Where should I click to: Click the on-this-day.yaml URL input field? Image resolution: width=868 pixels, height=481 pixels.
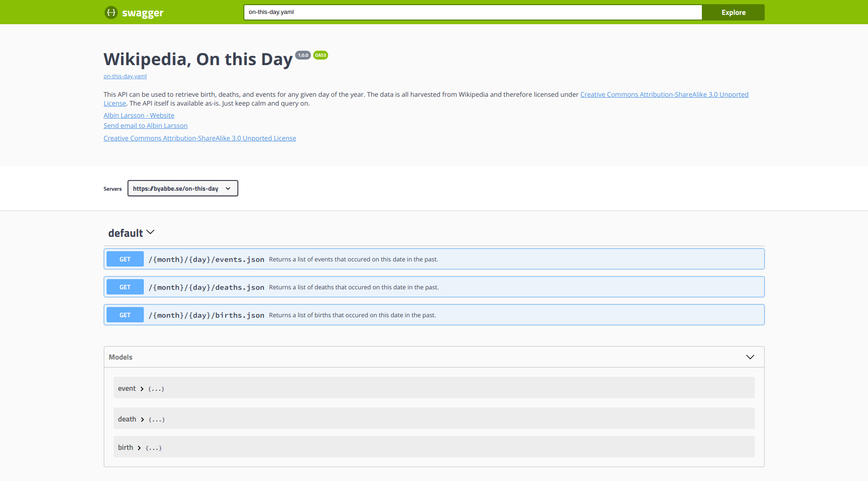(472, 12)
